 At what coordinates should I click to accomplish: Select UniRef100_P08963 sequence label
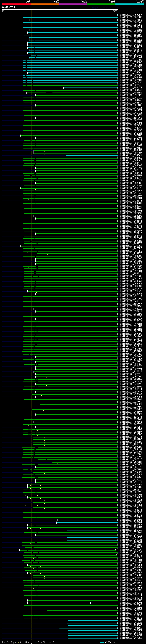(x=131, y=364)
